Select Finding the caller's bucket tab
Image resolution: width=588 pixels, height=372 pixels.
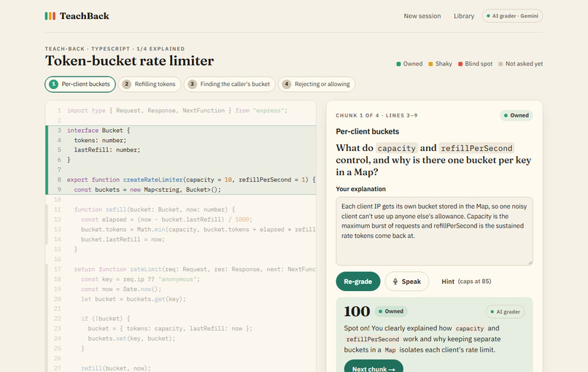(x=230, y=84)
